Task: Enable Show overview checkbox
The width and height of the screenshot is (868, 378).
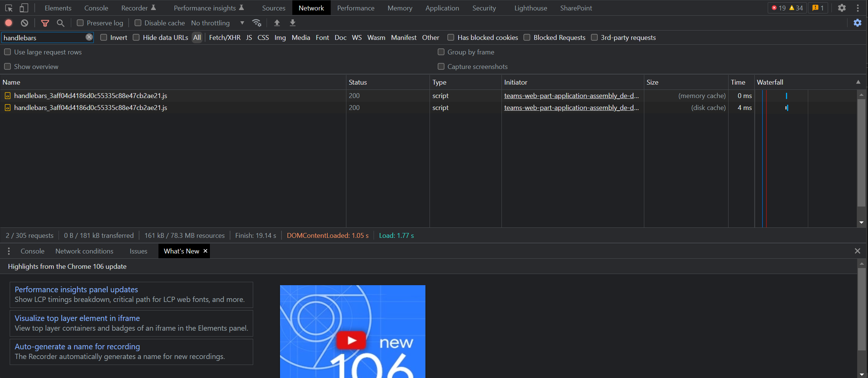Action: (7, 66)
